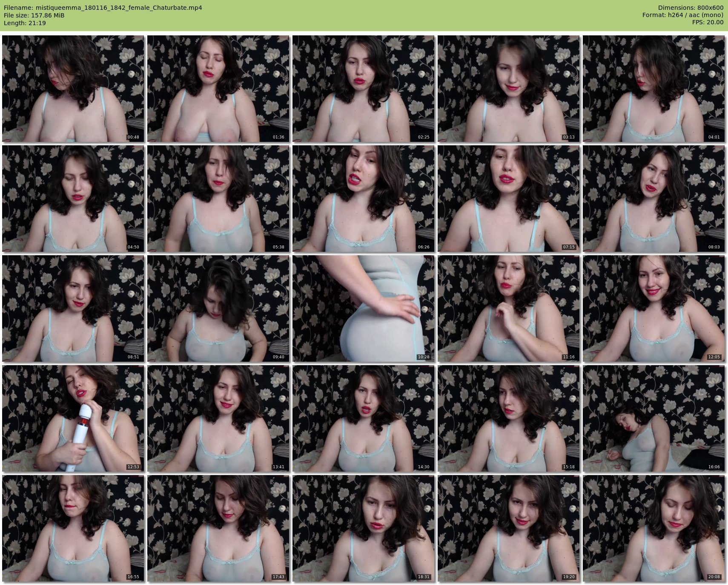Image resolution: width=728 pixels, height=585 pixels.
Task: Click the frame marked 12:05
Action: pyautogui.click(x=654, y=308)
